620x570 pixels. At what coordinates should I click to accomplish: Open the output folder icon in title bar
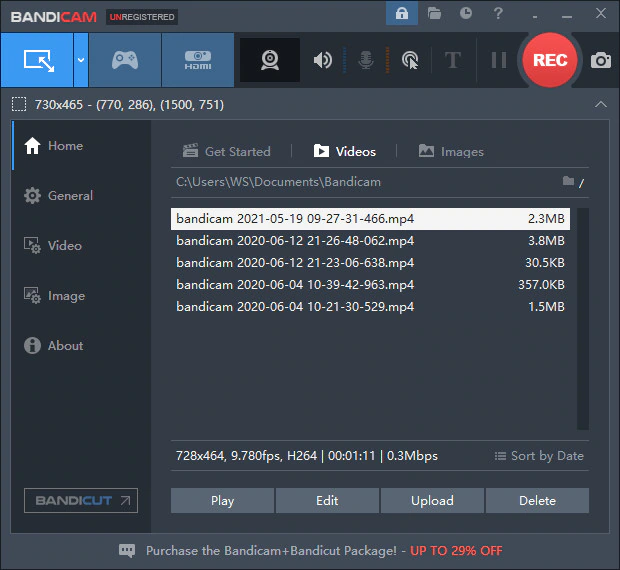pos(434,14)
